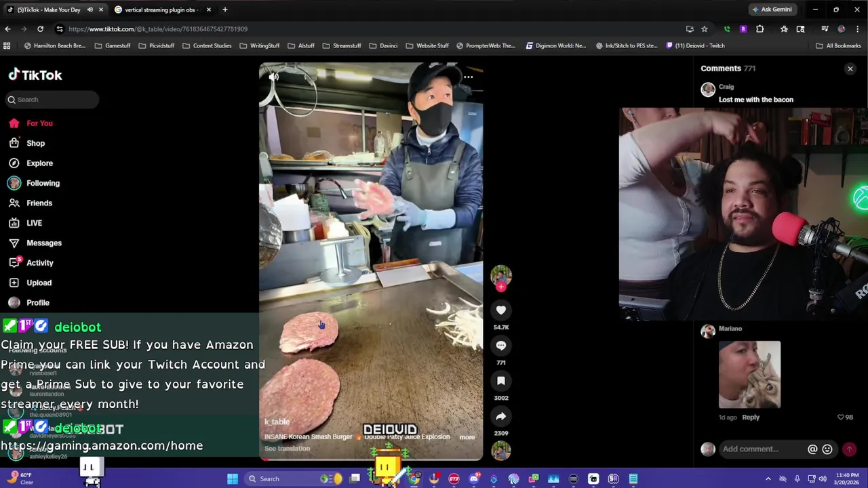Bookmark the video showing 3002 saves
The width and height of the screenshot is (868, 488).
click(501, 381)
